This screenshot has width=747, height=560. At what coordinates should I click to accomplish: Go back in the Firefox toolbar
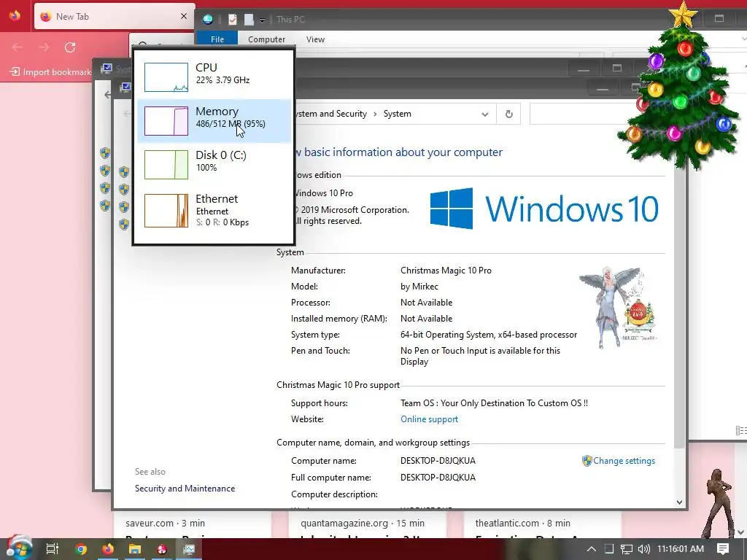(x=18, y=47)
